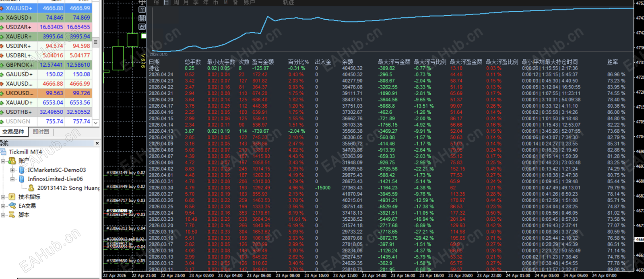Click the arrow icon beside USDBRL+

(2, 55)
